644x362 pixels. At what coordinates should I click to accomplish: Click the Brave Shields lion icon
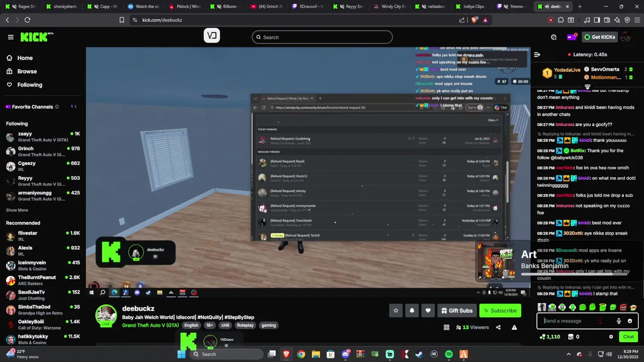[474, 20]
